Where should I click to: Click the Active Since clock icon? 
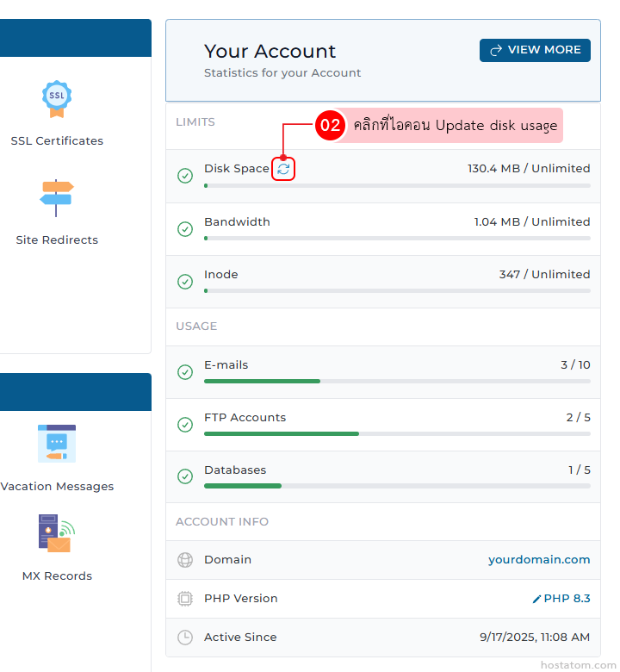[x=185, y=638]
